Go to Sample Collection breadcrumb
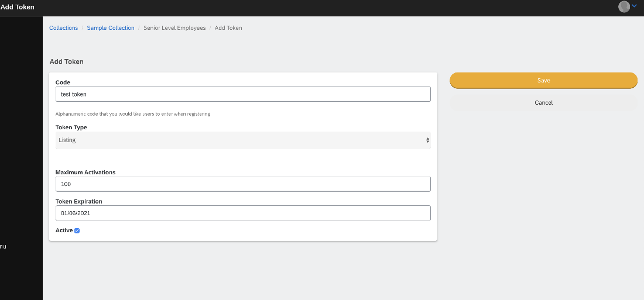Viewport: 644px width, 300px height. tap(111, 28)
